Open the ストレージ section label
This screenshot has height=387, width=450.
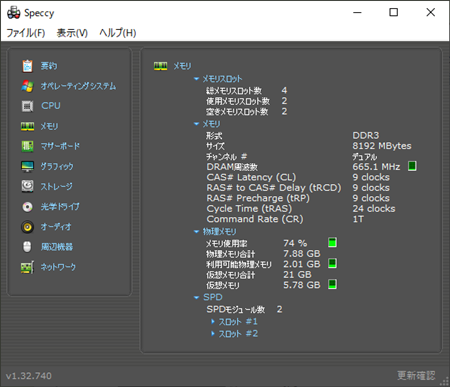(x=57, y=186)
